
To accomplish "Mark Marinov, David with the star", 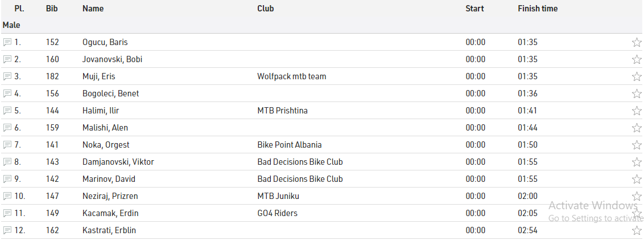I will tap(637, 179).
